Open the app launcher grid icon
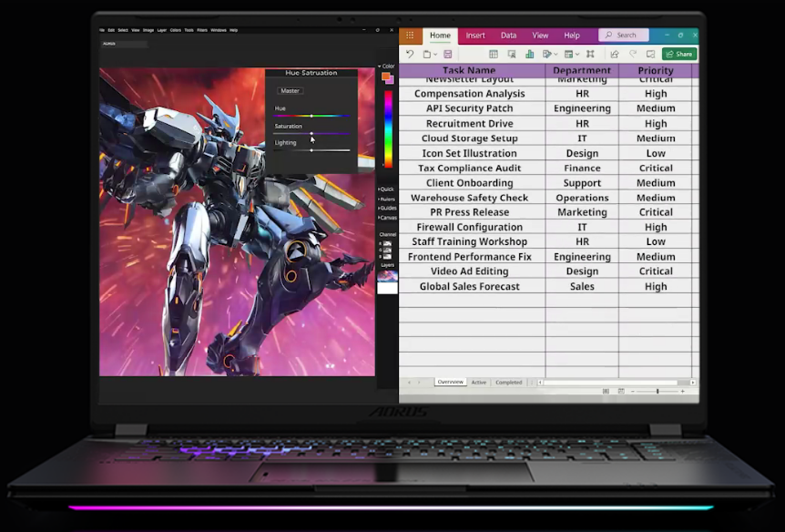 click(410, 35)
